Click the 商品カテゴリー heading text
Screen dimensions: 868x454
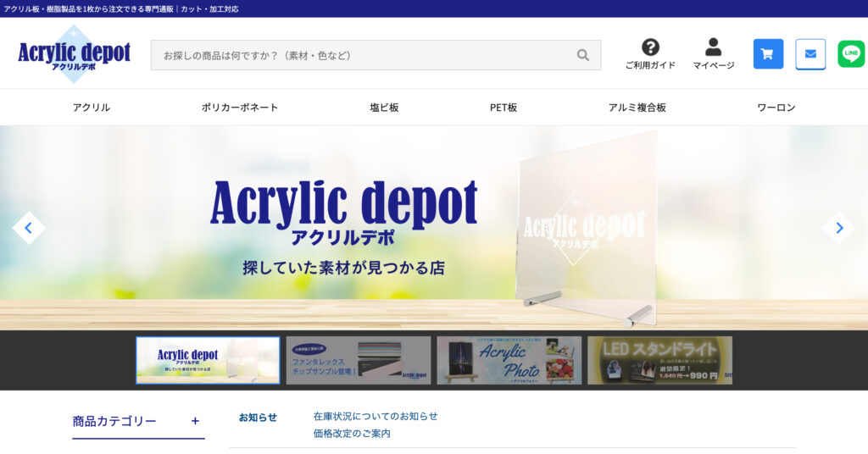[114, 421]
